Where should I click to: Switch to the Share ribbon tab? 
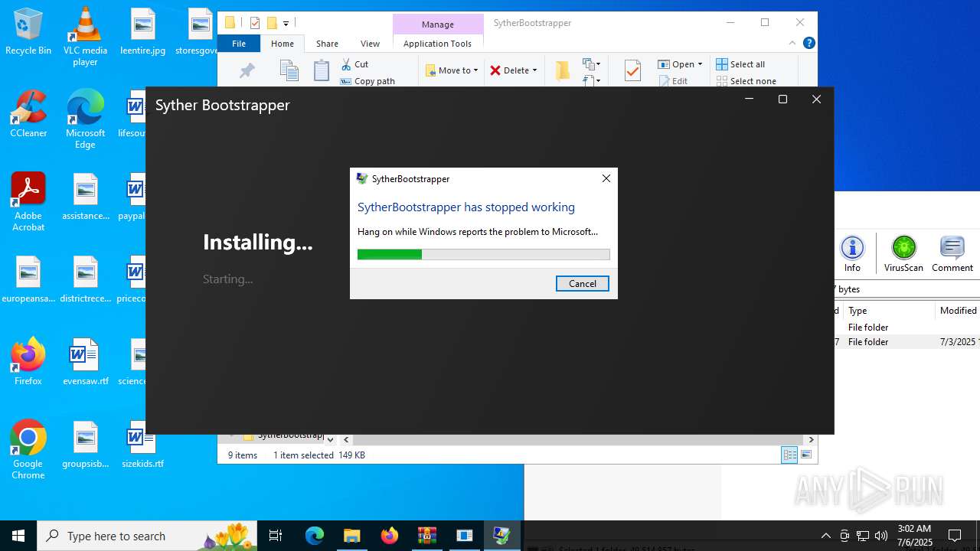327,44
